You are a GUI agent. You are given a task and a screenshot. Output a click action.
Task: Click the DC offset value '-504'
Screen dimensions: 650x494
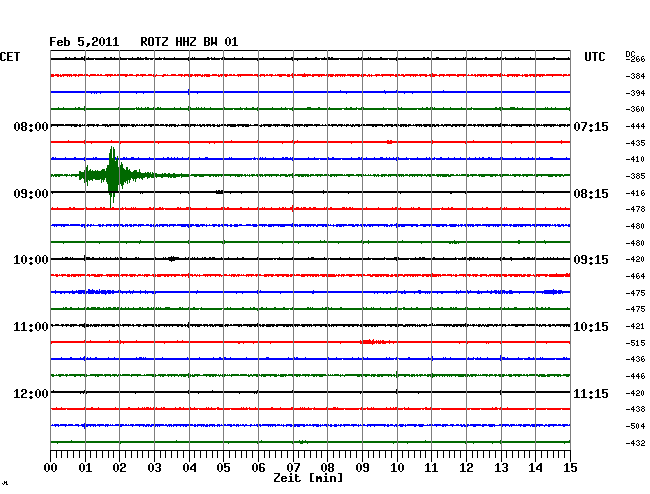coord(635,426)
